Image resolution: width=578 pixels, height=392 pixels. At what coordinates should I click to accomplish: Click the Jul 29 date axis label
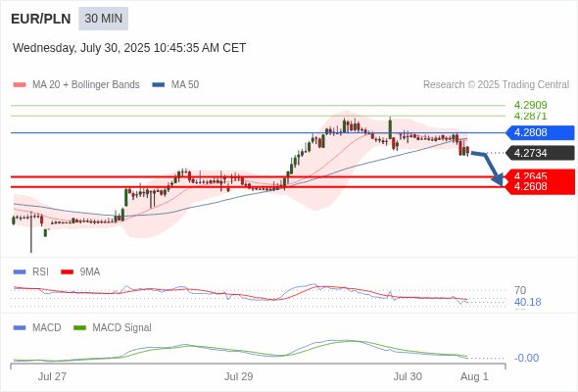[x=238, y=376]
